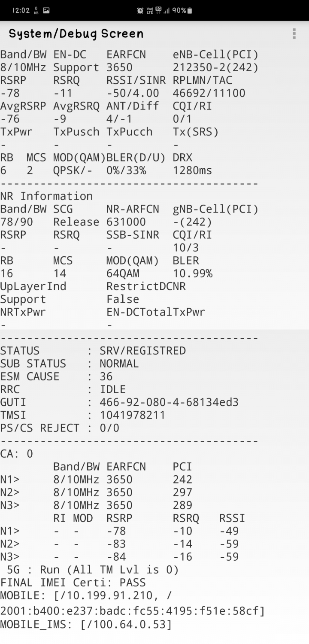Tap the alarm clock status icon
Image resolution: width=309 pixels, height=644 pixels.
[140, 10]
